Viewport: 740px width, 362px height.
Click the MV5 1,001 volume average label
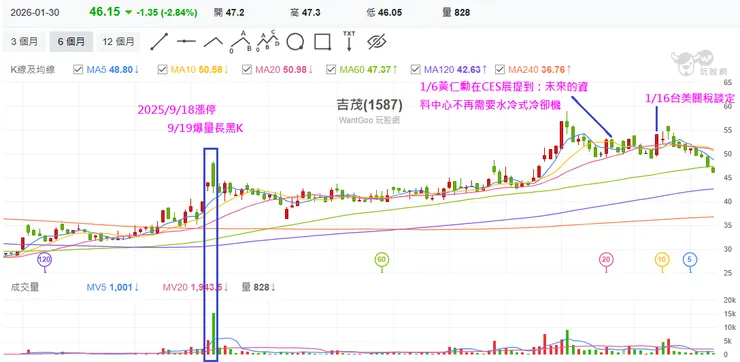(x=112, y=287)
